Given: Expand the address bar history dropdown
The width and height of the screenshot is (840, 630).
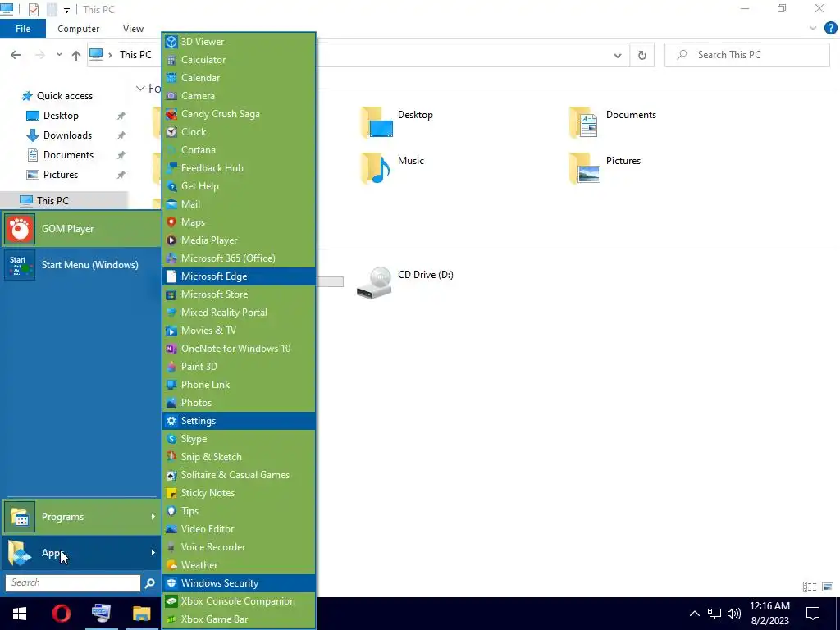Looking at the screenshot, I should click(617, 55).
